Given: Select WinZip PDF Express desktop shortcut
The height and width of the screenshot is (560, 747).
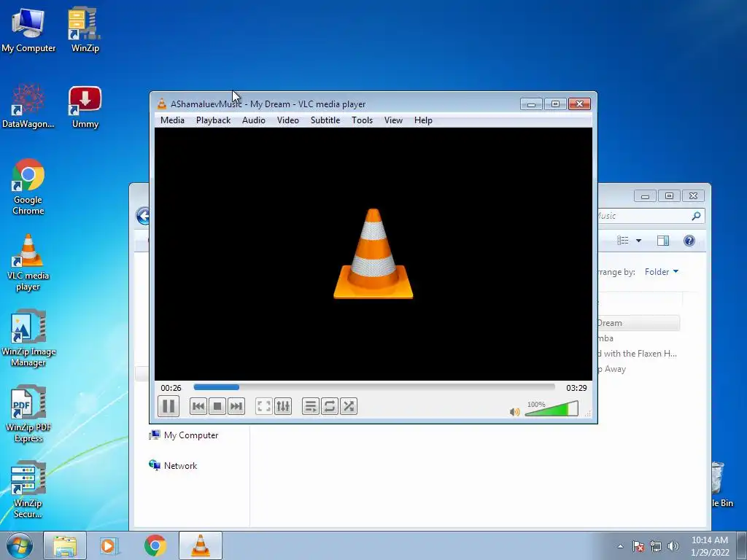Looking at the screenshot, I should coord(28,414).
